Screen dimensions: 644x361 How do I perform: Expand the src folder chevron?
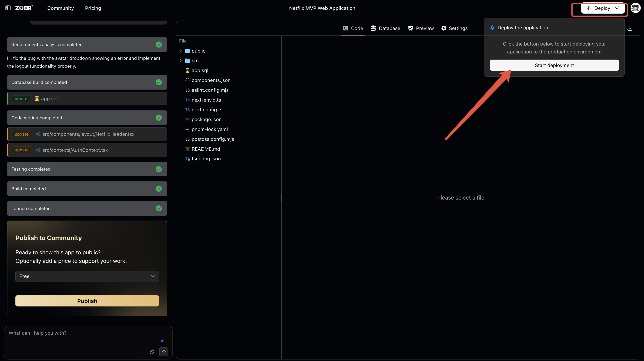[180, 60]
